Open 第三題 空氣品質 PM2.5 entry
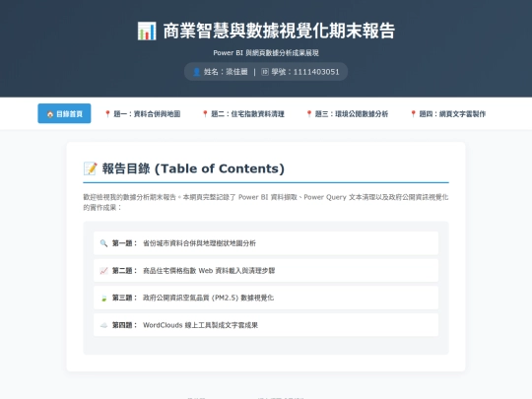The height and width of the screenshot is (399, 532). coord(266,298)
